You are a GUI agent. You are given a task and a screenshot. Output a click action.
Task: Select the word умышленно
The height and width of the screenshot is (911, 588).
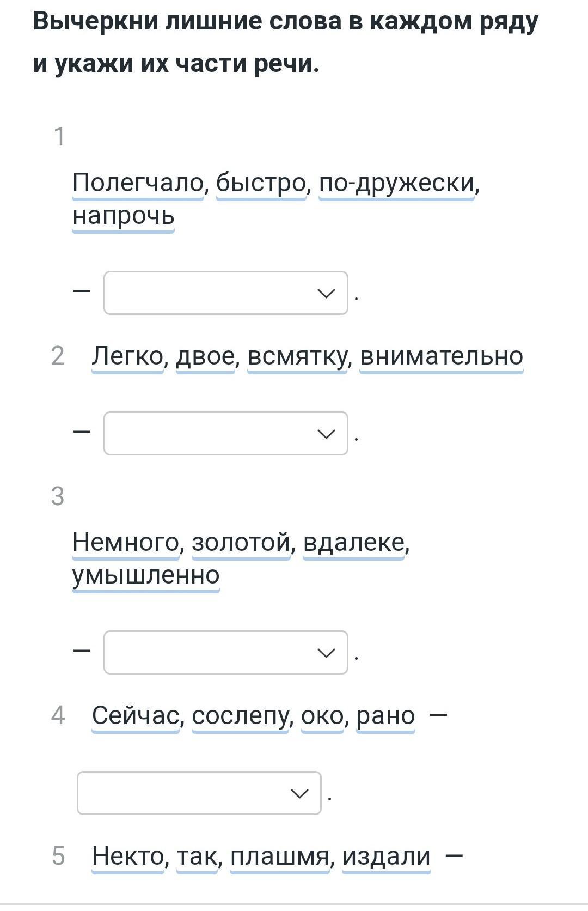pyautogui.click(x=146, y=575)
